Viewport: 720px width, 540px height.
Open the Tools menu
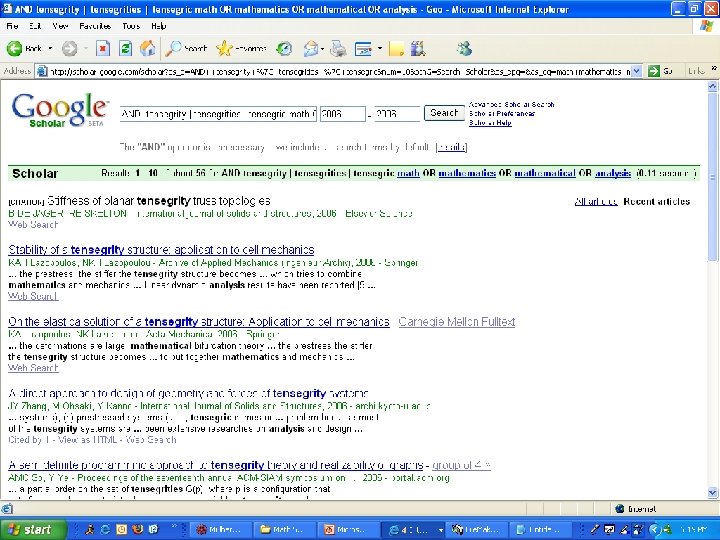pos(131,26)
